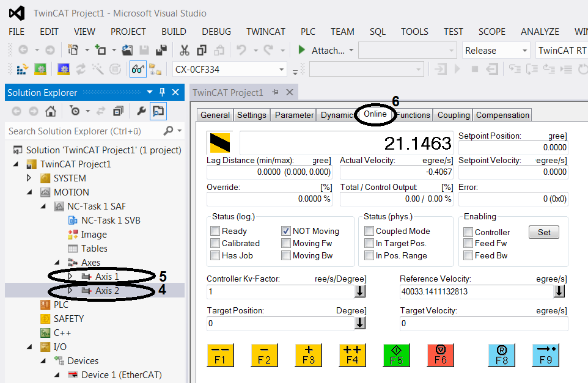The width and height of the screenshot is (588, 383).
Task: Download Controller Kv-Factor with arrow button
Action: coord(360,291)
